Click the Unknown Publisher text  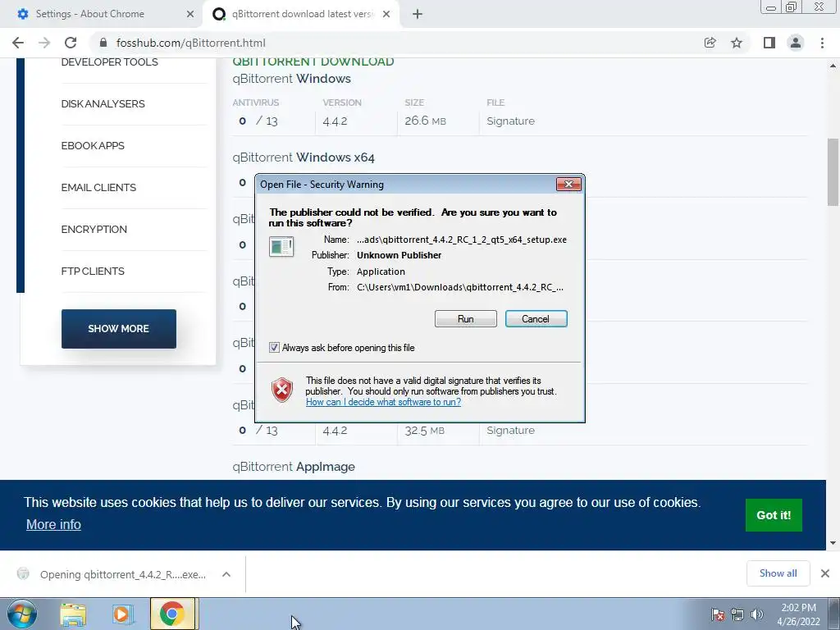tap(399, 255)
